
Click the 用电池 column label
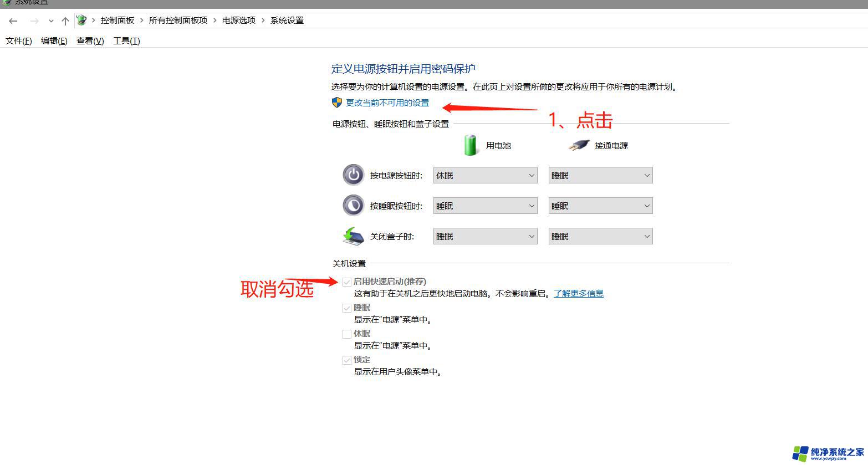point(498,146)
